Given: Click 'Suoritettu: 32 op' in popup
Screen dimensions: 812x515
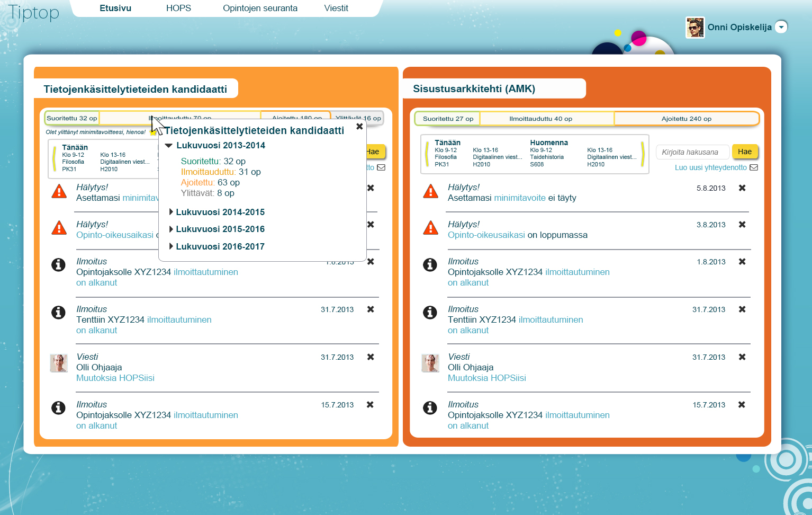Looking at the screenshot, I should (x=213, y=161).
